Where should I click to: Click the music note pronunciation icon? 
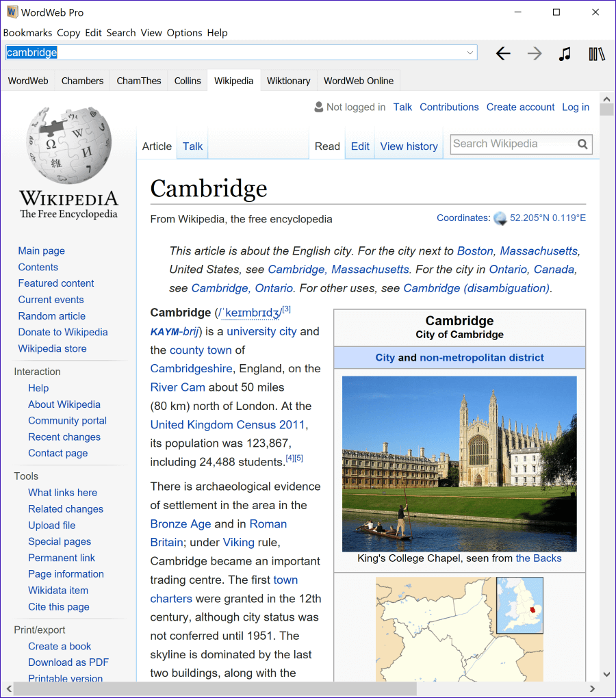(565, 53)
